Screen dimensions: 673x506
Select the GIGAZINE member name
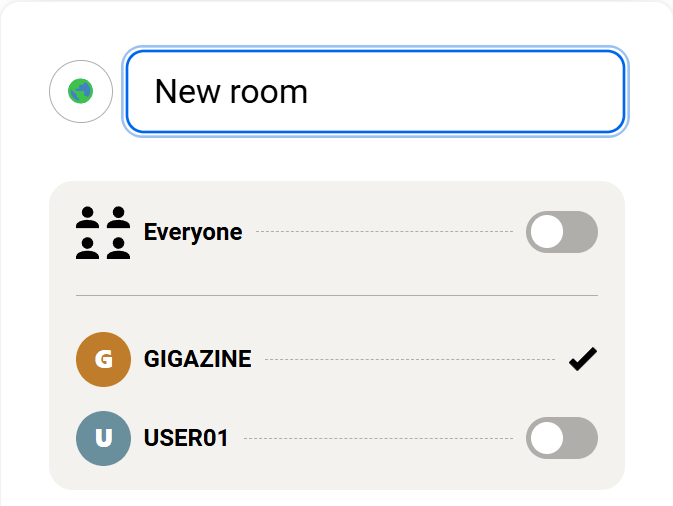coord(198,359)
